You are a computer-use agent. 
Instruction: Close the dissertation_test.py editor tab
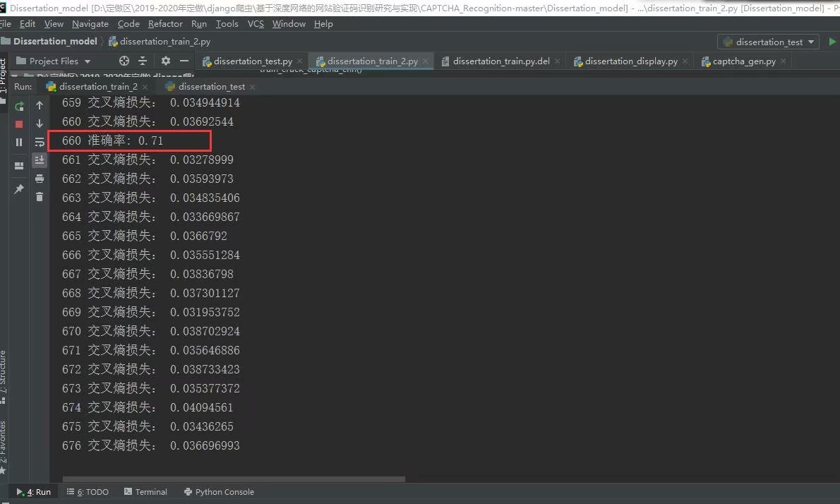[300, 61]
